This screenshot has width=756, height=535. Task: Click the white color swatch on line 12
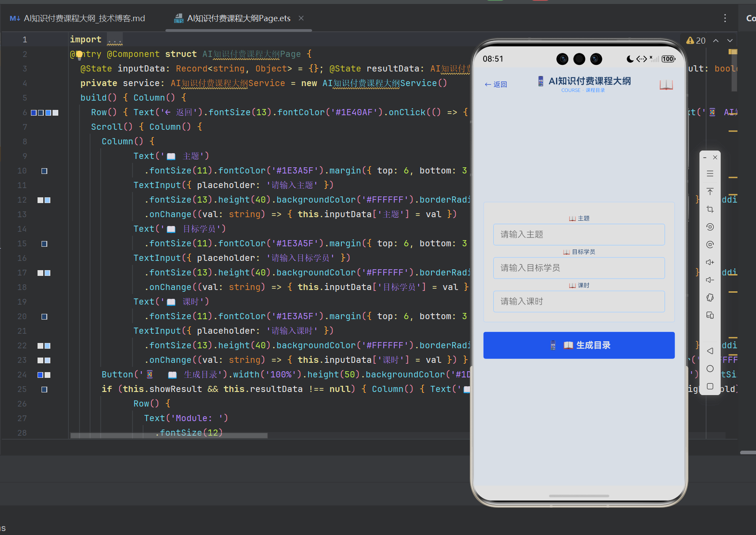click(x=41, y=200)
